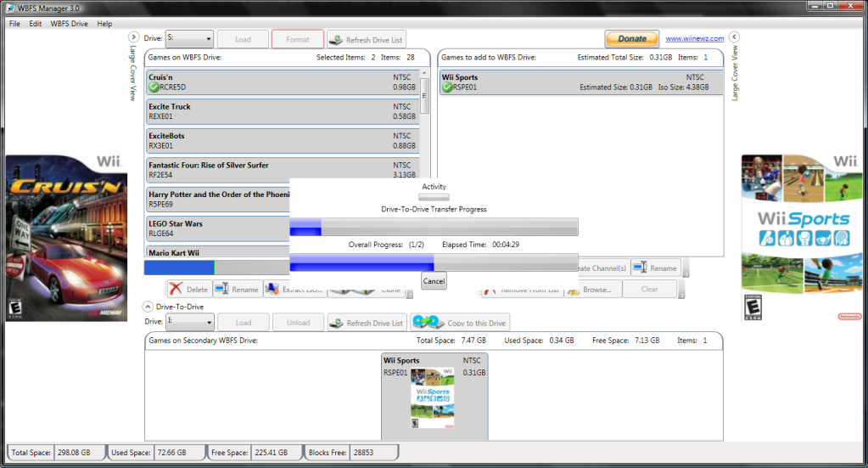Click the Refresh Drive List button for drive S
The width and height of the screenshot is (868, 468).
(367, 39)
